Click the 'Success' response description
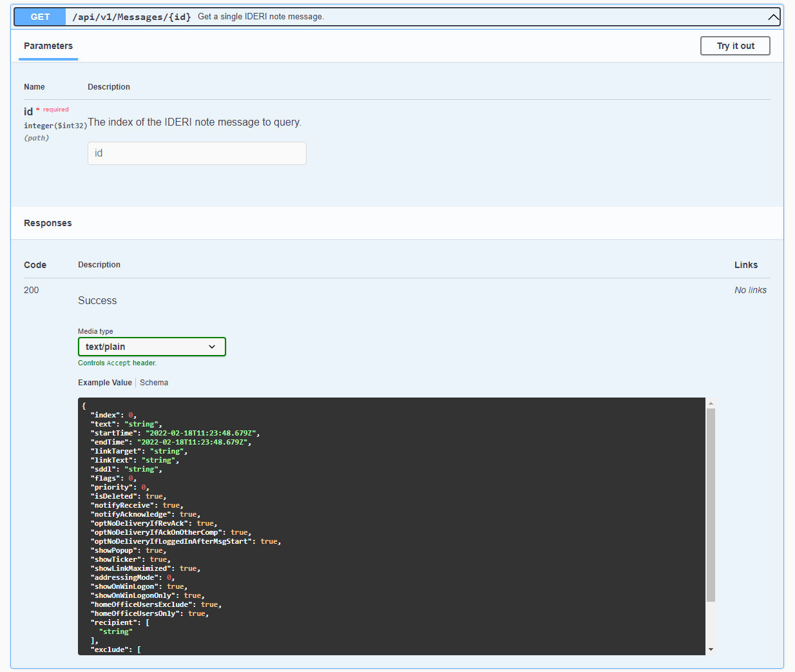The image size is (795, 672). tap(97, 301)
